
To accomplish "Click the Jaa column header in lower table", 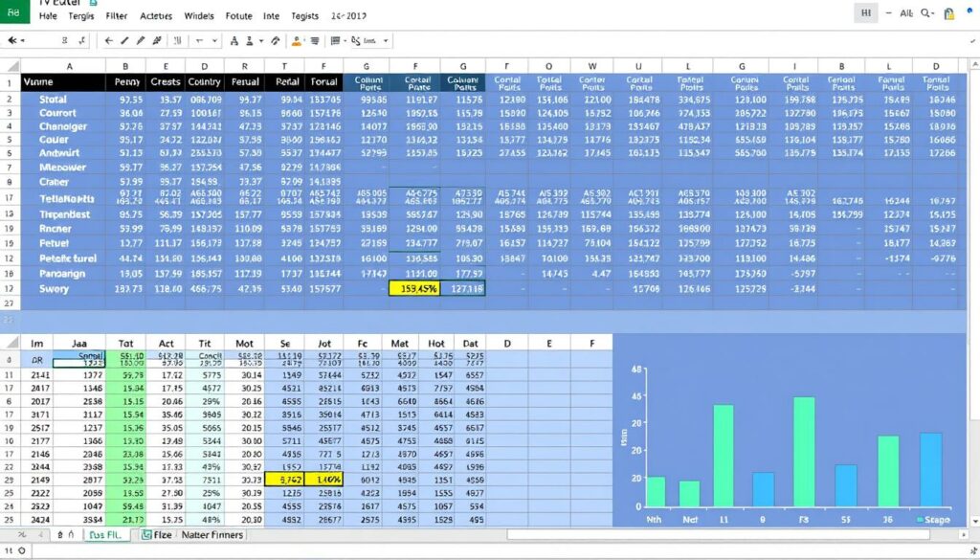I will (79, 343).
